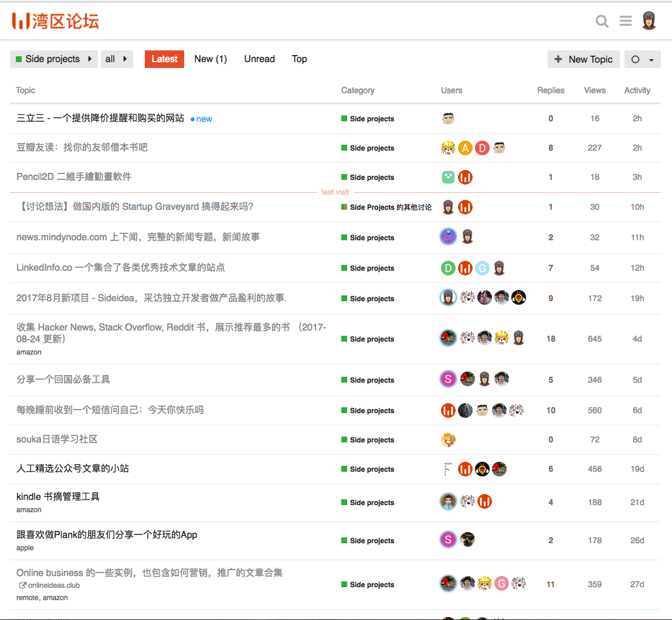
Task: Click the light blue 'G' user avatar
Action: point(482,268)
